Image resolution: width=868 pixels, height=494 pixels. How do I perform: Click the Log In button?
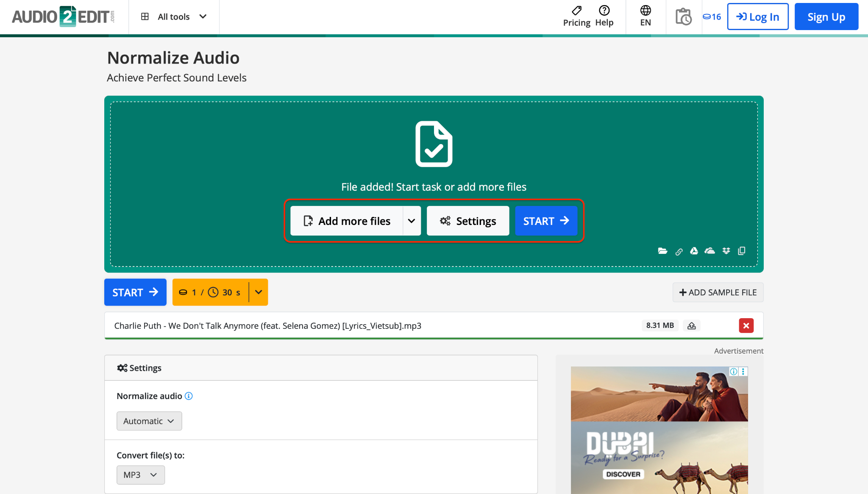point(758,17)
